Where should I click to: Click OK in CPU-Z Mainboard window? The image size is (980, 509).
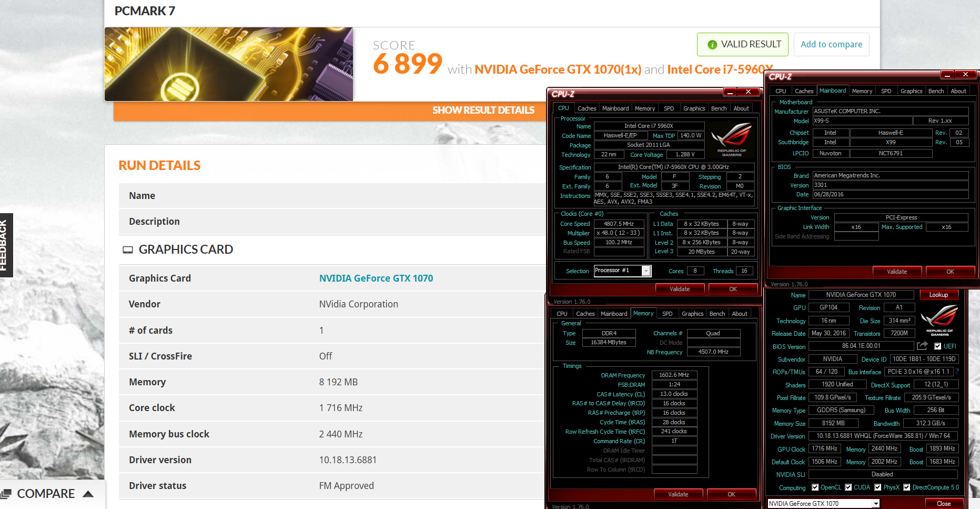click(950, 272)
